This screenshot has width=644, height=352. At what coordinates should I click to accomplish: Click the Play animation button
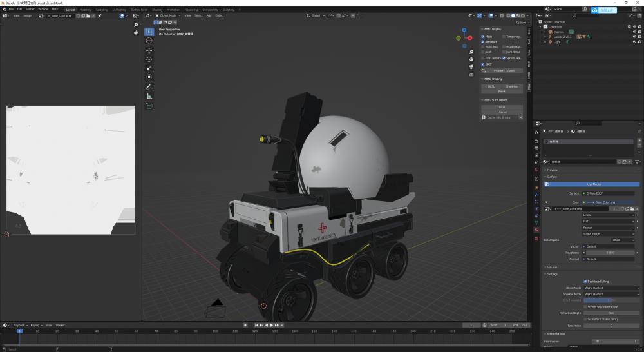[x=272, y=326]
